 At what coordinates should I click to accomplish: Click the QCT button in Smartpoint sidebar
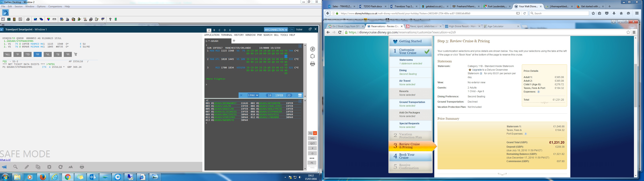(313, 143)
